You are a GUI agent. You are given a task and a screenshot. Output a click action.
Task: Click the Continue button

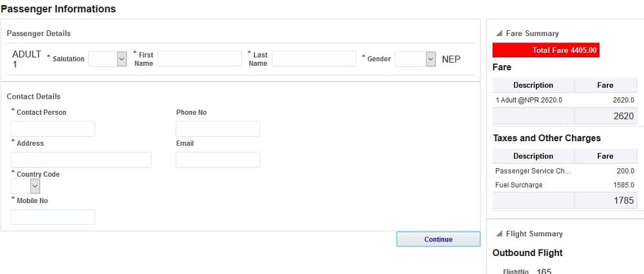(438, 239)
